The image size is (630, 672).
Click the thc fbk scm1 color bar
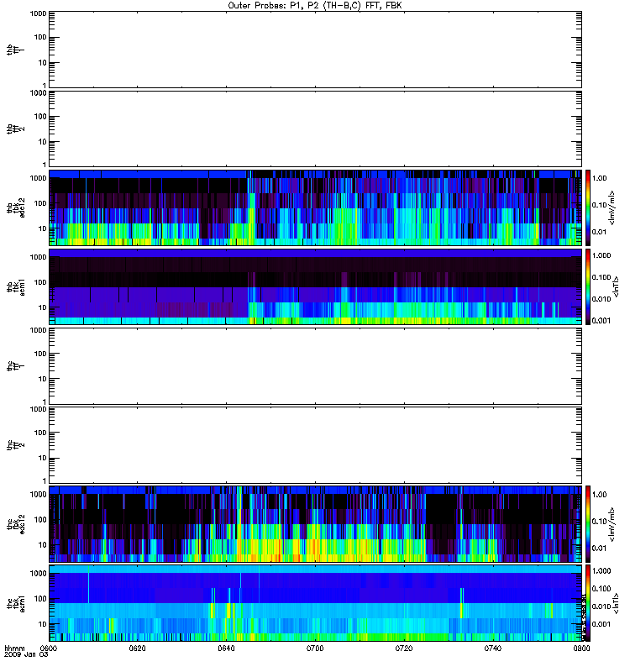pyautogui.click(x=587, y=603)
